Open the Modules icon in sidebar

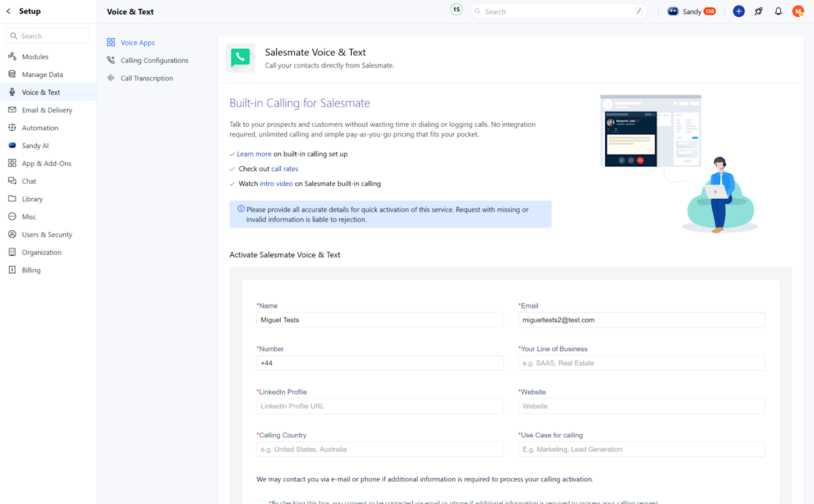12,57
